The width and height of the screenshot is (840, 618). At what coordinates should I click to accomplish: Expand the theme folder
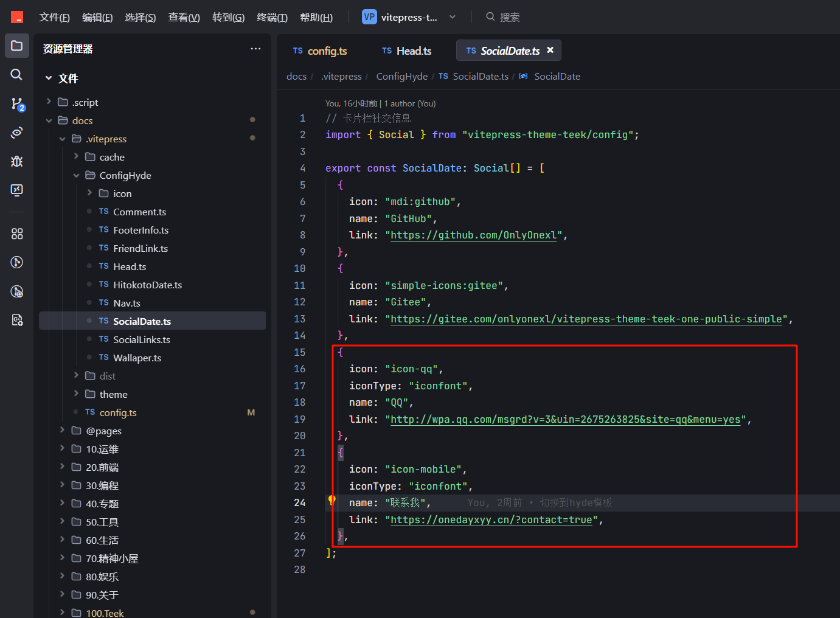(x=76, y=394)
